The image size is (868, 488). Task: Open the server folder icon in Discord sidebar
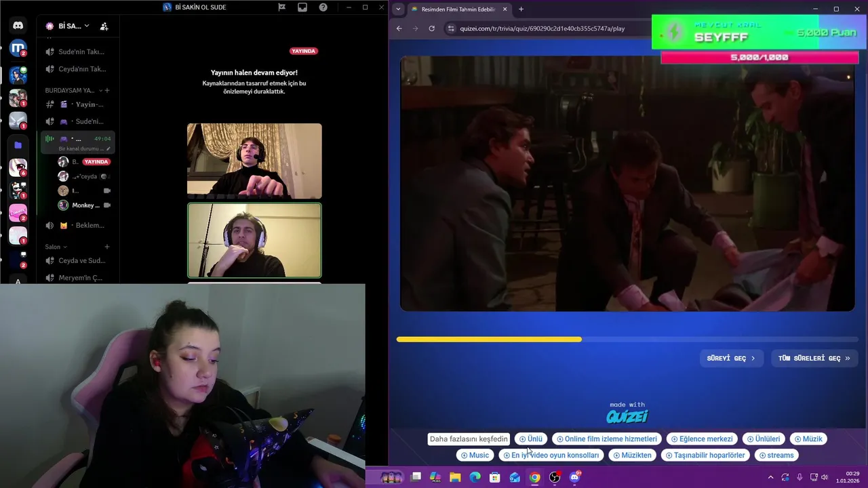[18, 145]
